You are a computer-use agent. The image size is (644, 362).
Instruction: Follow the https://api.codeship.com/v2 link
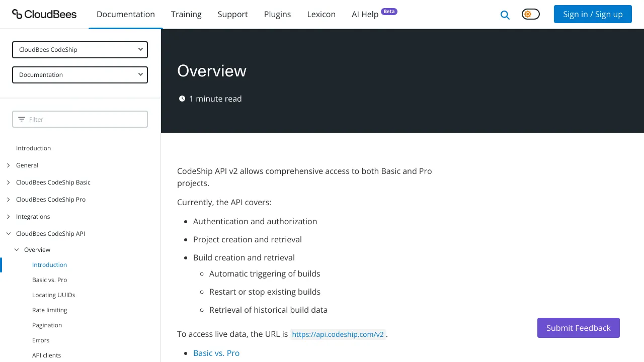[x=338, y=334]
